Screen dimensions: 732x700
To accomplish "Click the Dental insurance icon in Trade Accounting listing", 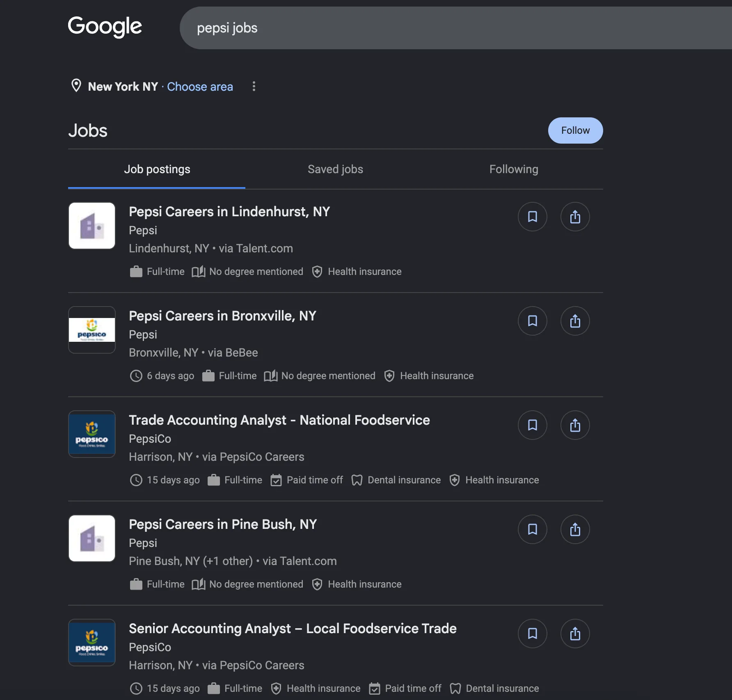I will (357, 480).
